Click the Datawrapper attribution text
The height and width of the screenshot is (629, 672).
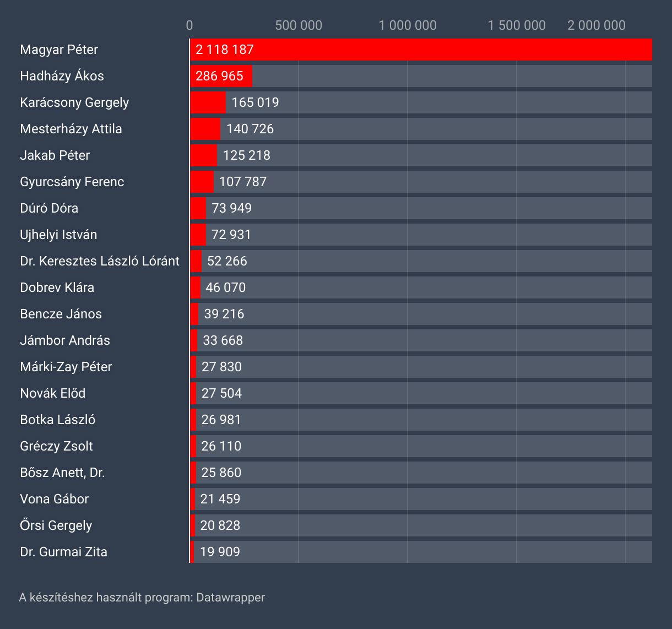pyautogui.click(x=142, y=598)
